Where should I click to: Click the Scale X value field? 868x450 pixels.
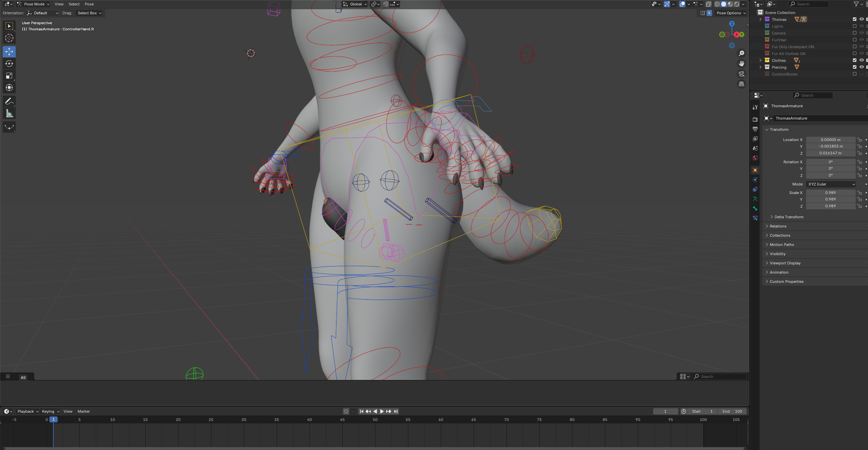830,193
